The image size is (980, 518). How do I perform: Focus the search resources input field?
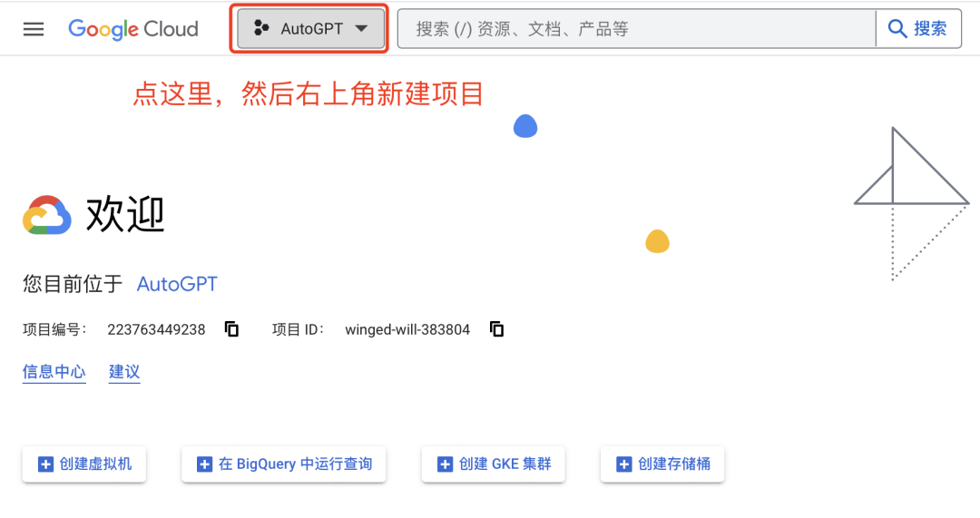pyautogui.click(x=636, y=29)
